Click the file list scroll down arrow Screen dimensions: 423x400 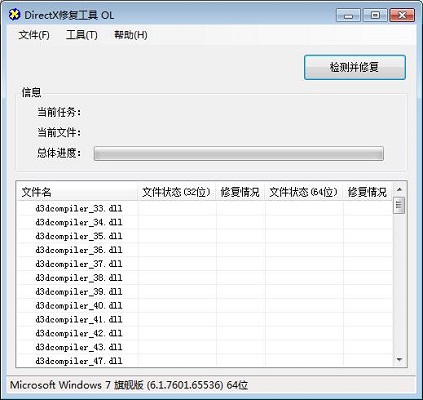pos(399,359)
